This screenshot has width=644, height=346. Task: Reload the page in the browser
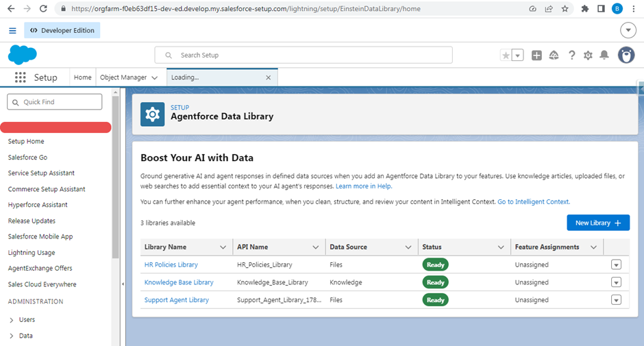pos(43,9)
